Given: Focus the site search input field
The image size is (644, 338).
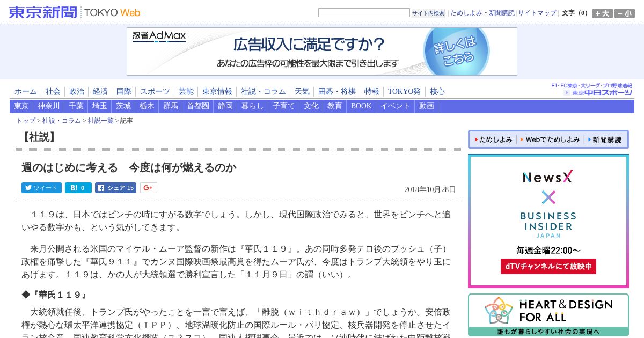Looking at the screenshot, I should [364, 13].
